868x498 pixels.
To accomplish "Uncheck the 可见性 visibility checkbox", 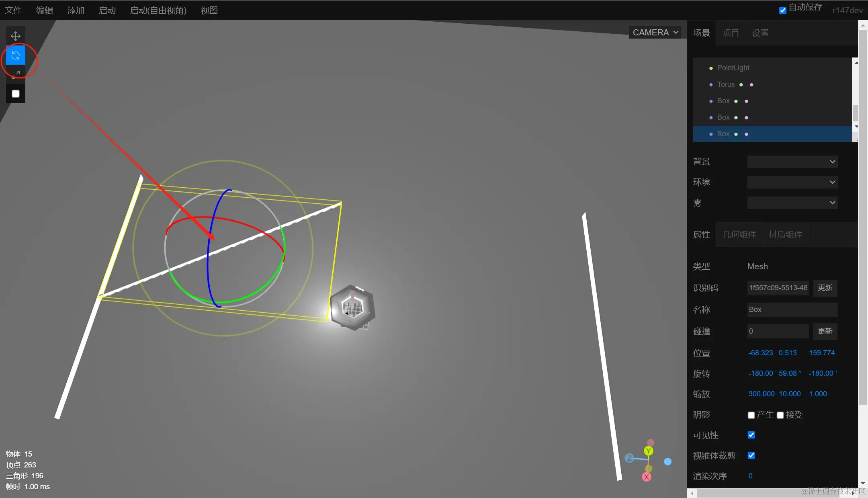I will click(751, 435).
